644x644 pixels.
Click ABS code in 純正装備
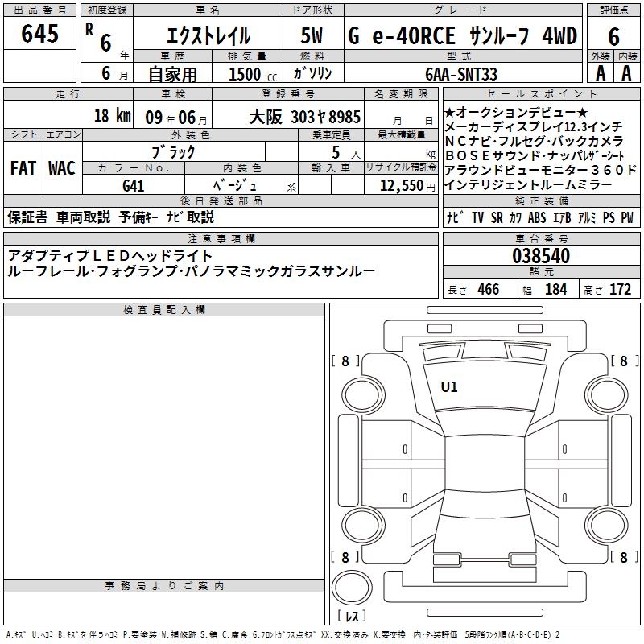coord(537,217)
